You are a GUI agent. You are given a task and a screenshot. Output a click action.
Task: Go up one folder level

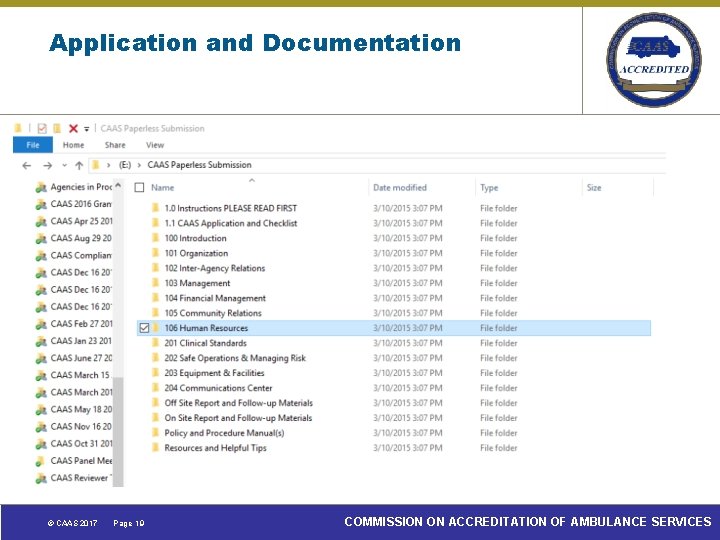click(79, 165)
